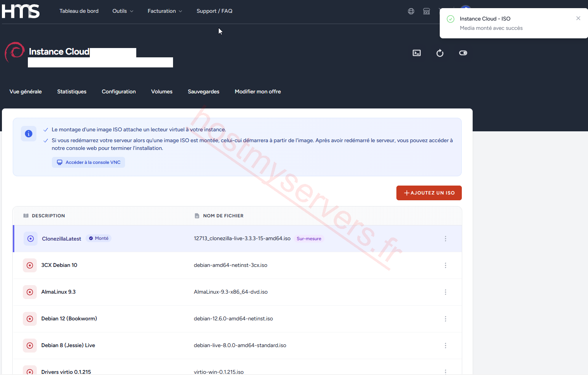
Task: Select filename debian-live-8.0.0-amd64-standard.iso
Action: 240,346
